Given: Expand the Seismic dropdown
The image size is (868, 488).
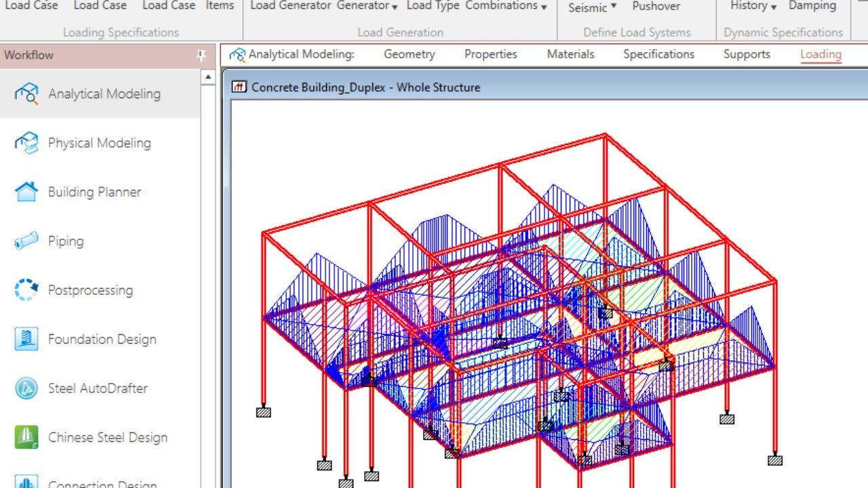Looking at the screenshot, I should [x=592, y=7].
